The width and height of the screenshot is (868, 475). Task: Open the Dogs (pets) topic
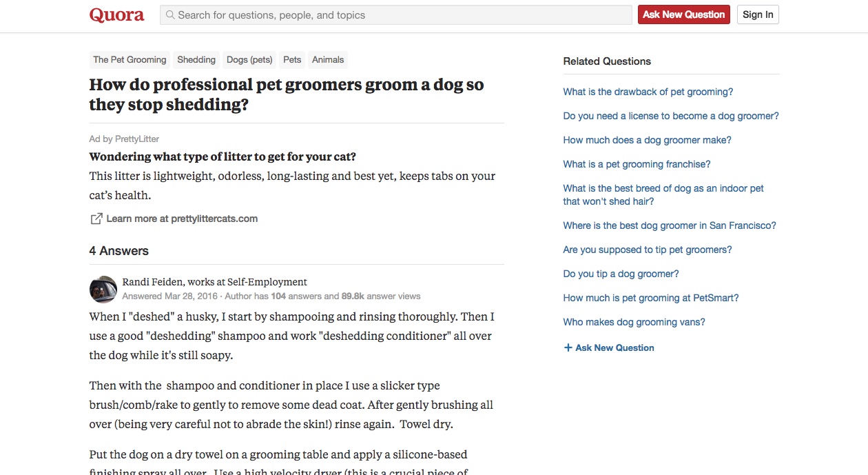coord(249,59)
